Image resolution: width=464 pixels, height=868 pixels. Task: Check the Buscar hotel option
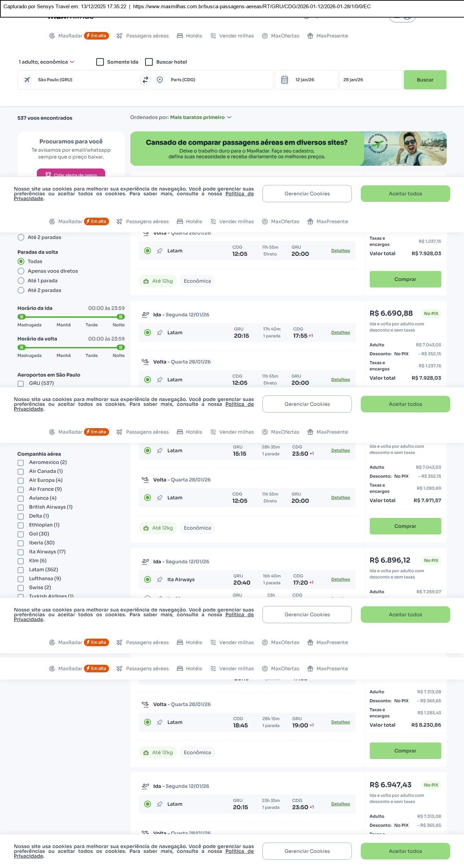coord(149,62)
